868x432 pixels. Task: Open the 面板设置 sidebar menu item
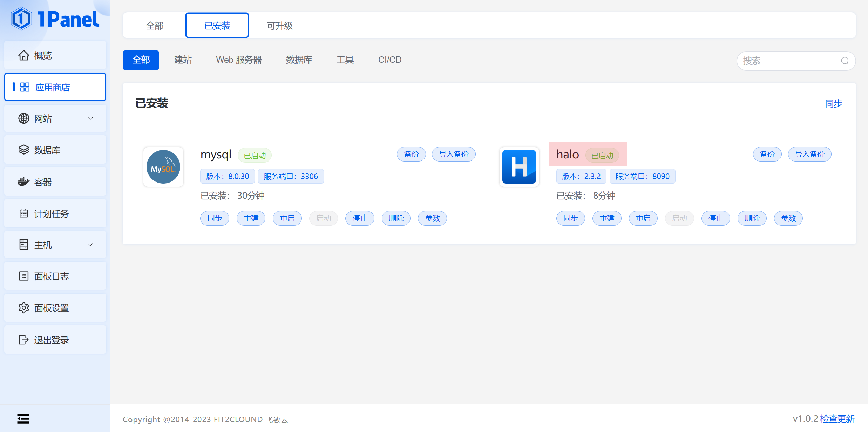click(x=55, y=308)
